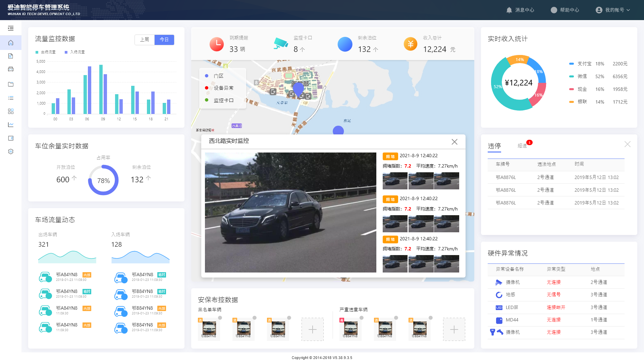The width and height of the screenshot is (644, 362).
Task: Collapse the sidebar menu toggle icon
Action: 11,28
